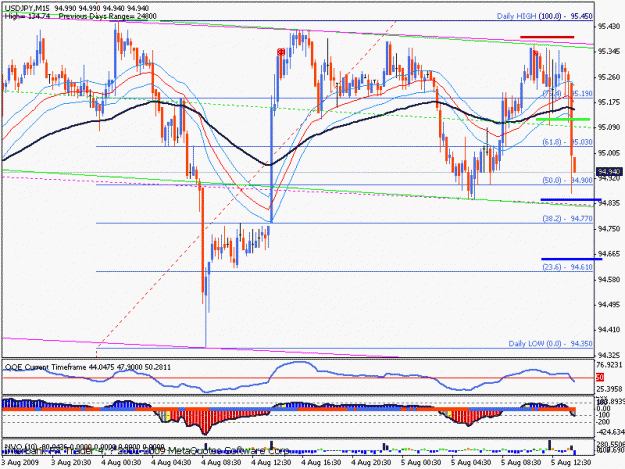
Task: Select the blue horizontal marker near 94.835
Action: [x=570, y=199]
